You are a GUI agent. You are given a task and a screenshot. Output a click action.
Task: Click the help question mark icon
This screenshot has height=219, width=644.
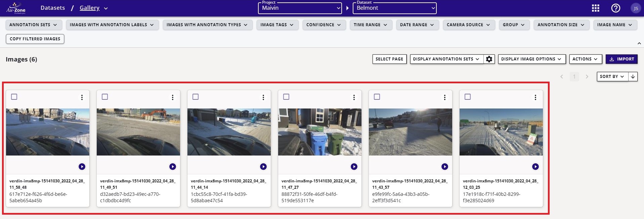[615, 8]
